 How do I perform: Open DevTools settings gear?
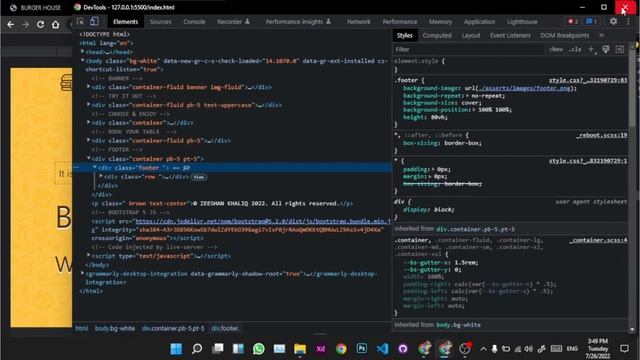click(613, 21)
